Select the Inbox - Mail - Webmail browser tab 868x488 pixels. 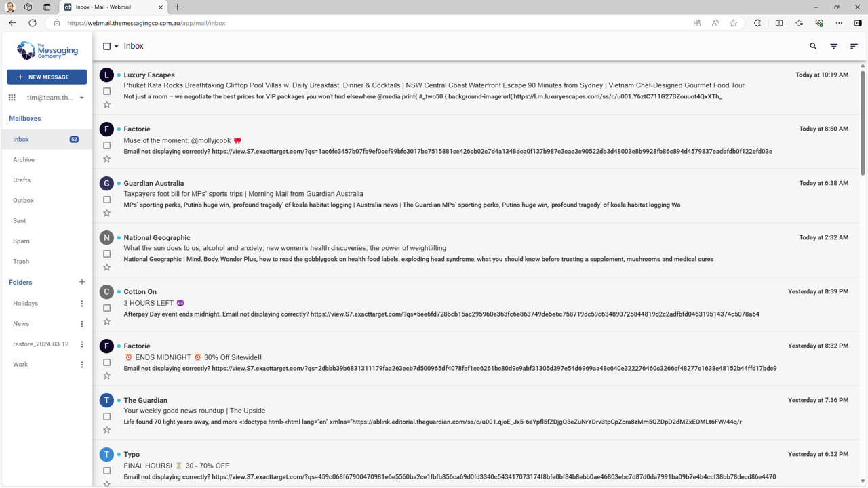[x=114, y=7]
